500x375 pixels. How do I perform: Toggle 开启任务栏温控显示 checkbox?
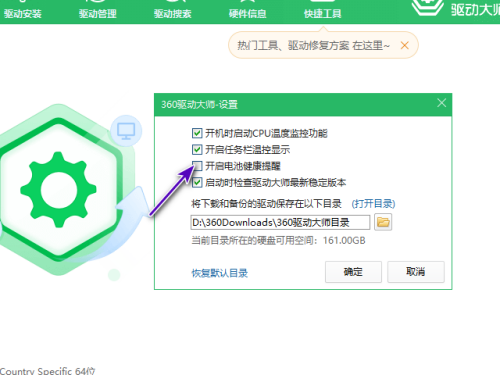197,150
